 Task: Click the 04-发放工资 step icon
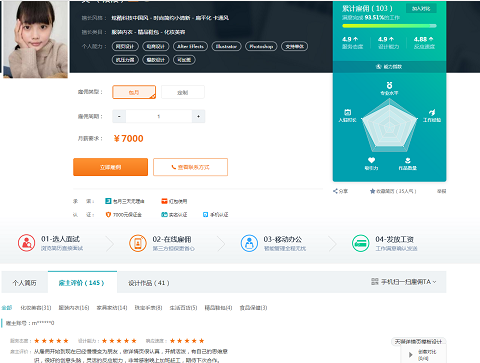coord(361,243)
